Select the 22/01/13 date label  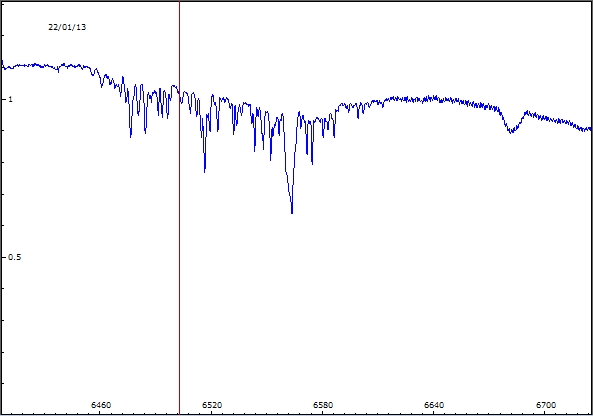pyautogui.click(x=67, y=27)
